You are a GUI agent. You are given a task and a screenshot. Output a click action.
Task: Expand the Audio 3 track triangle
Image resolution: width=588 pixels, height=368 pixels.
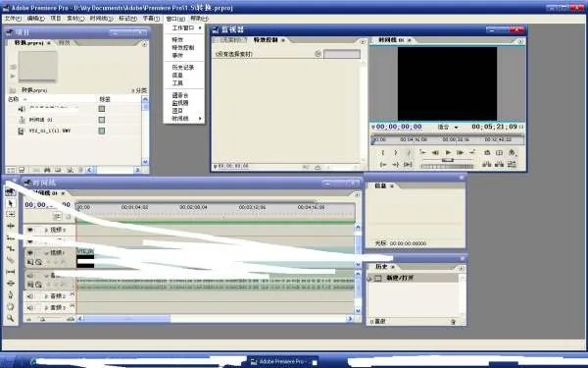pos(46,307)
